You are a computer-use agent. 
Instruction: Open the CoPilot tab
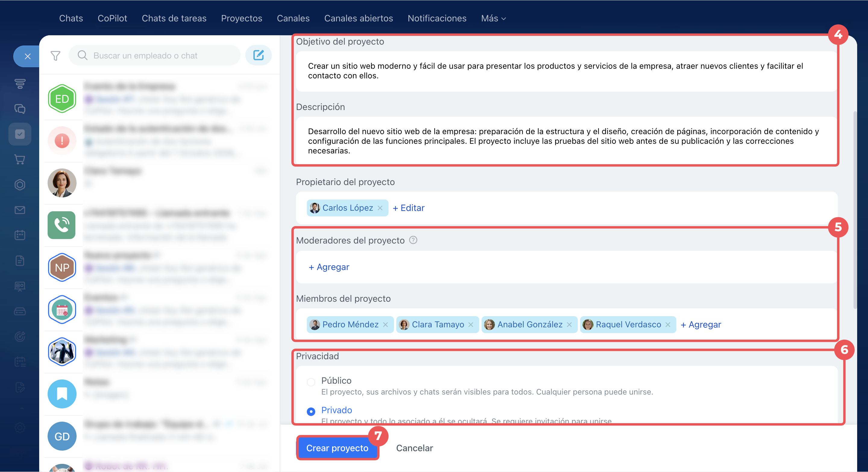(x=112, y=18)
